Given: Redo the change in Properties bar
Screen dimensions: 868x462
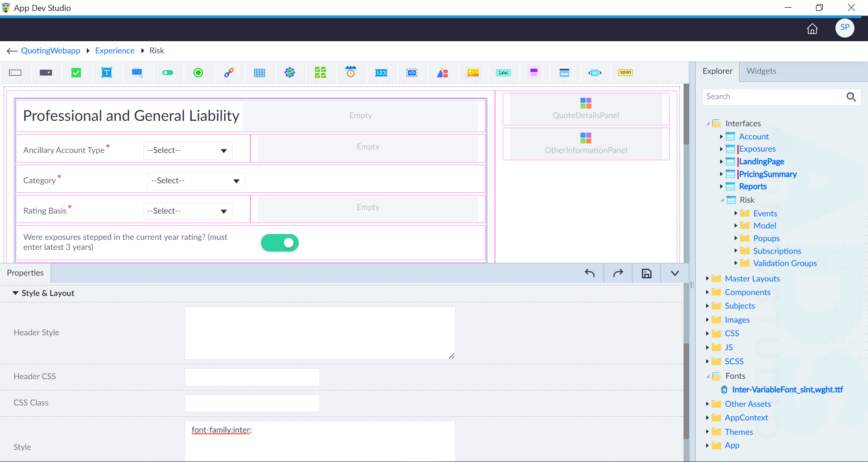Looking at the screenshot, I should coord(618,273).
